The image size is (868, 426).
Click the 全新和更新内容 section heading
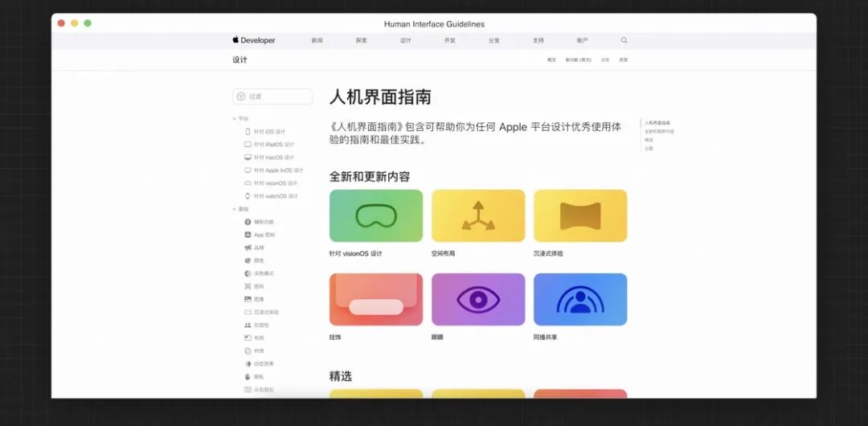[x=370, y=177]
